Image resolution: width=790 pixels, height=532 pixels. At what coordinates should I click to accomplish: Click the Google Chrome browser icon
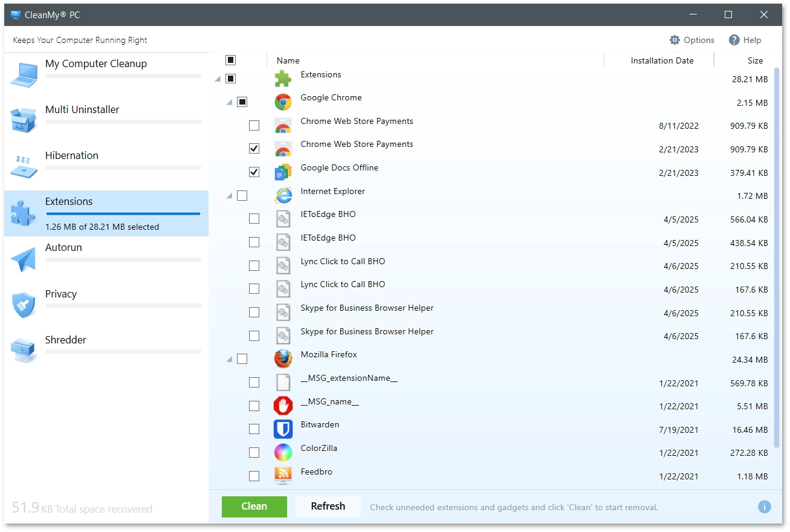[283, 102]
